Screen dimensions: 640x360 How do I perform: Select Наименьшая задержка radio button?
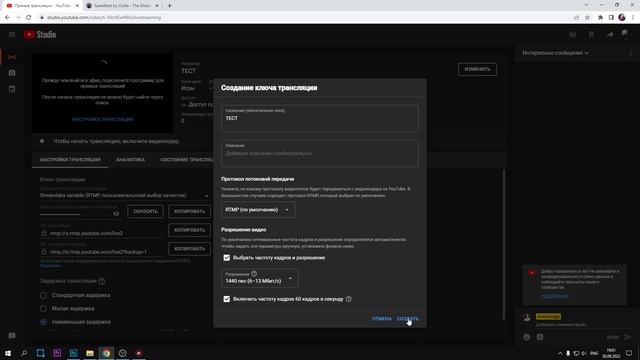click(43, 322)
